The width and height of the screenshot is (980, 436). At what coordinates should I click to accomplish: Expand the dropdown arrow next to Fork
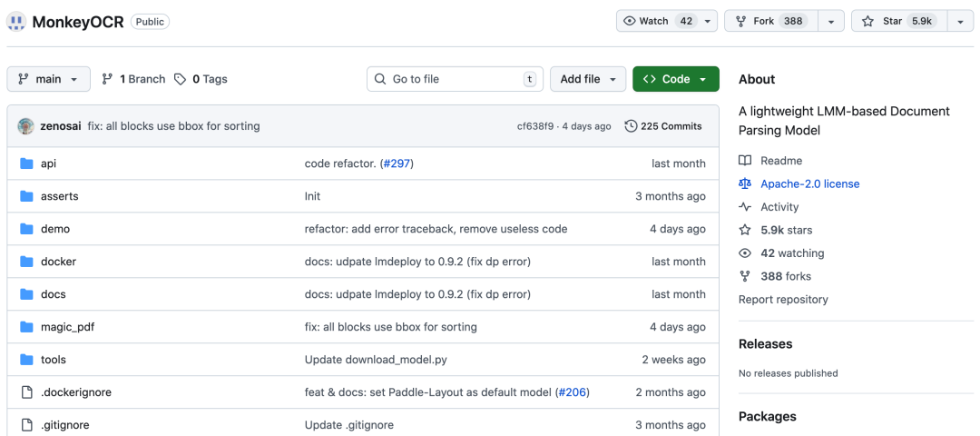(x=831, y=21)
